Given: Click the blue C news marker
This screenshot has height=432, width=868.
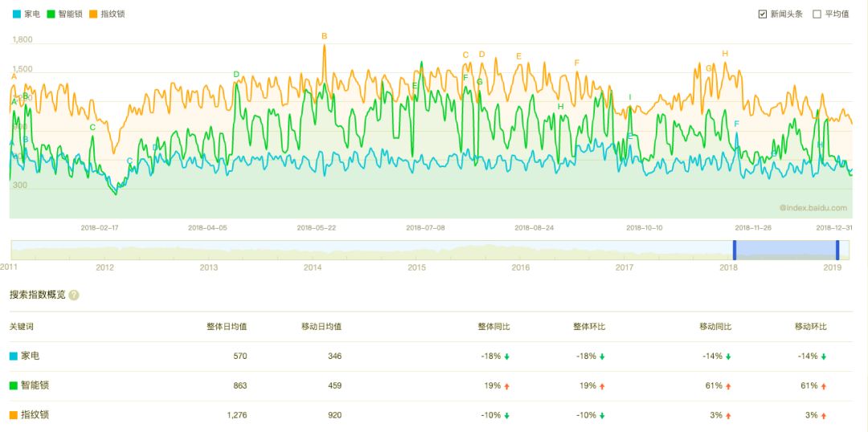Looking at the screenshot, I should (129, 161).
